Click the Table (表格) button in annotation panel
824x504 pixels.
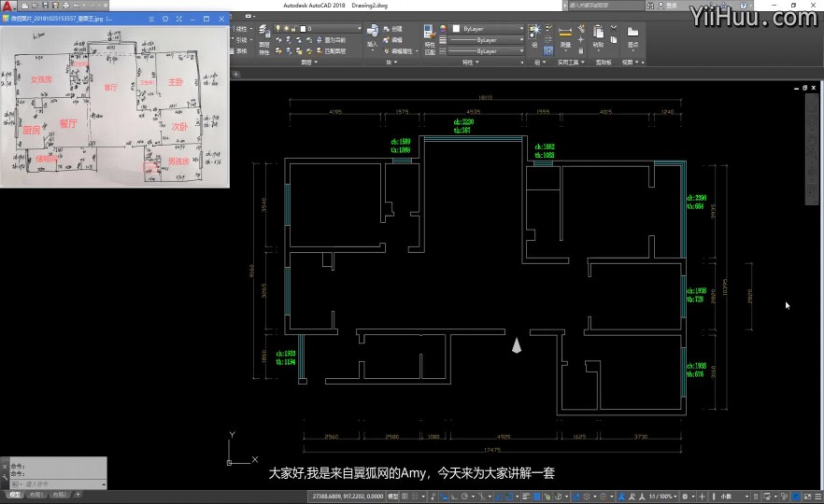(239, 51)
